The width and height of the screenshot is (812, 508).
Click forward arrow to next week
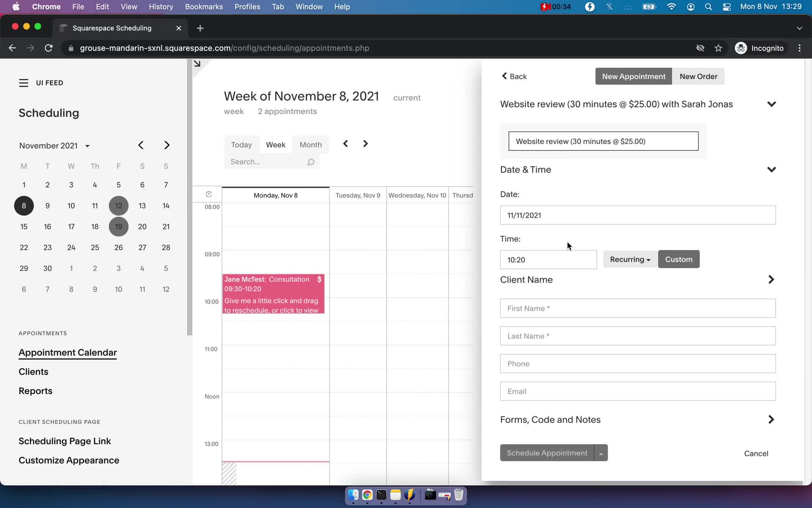pyautogui.click(x=365, y=144)
